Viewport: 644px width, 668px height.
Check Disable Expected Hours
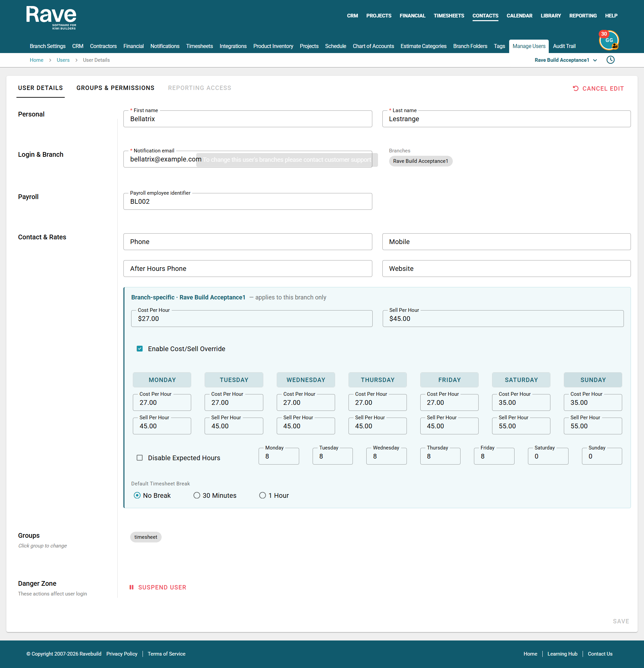click(140, 458)
